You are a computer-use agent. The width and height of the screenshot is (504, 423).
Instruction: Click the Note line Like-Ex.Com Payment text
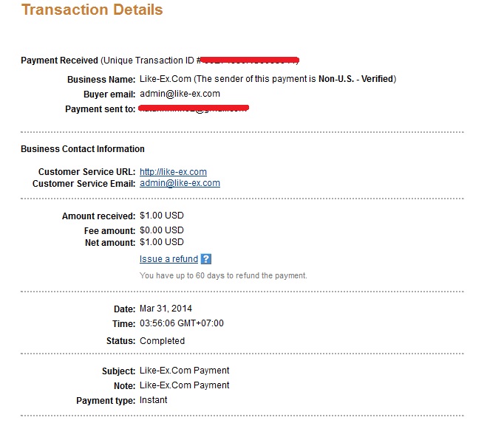click(184, 385)
